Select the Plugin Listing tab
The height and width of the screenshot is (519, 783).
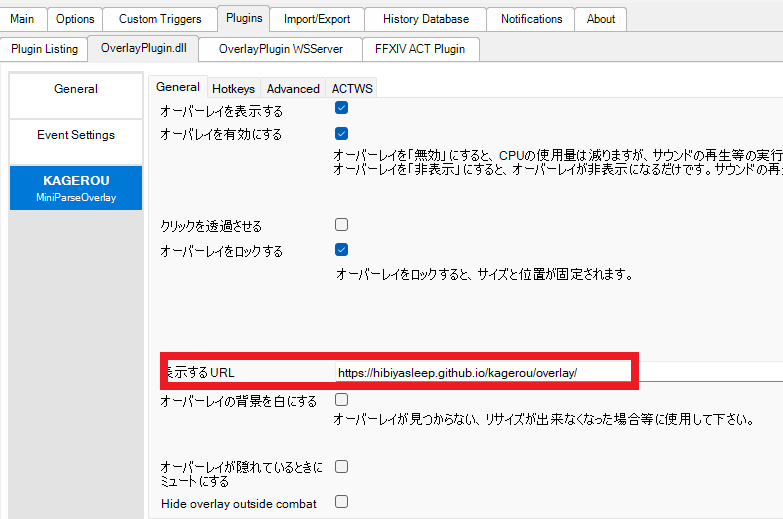pyautogui.click(x=45, y=49)
